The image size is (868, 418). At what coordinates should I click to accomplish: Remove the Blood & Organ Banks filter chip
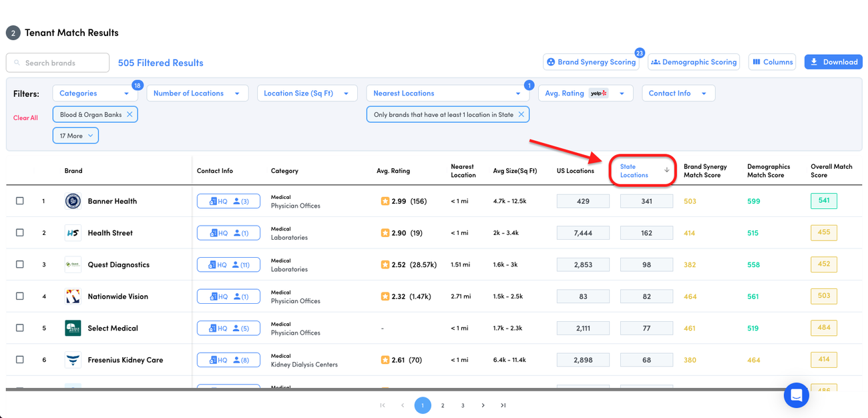click(x=130, y=115)
